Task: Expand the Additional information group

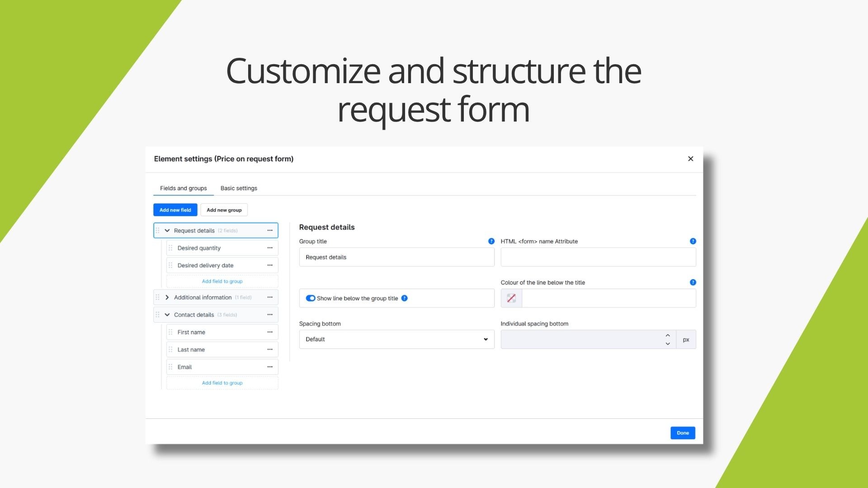Action: click(x=167, y=297)
